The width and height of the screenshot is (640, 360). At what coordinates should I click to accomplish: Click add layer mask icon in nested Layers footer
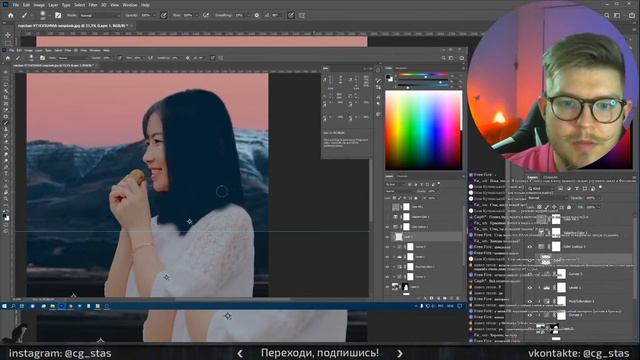coord(431,298)
